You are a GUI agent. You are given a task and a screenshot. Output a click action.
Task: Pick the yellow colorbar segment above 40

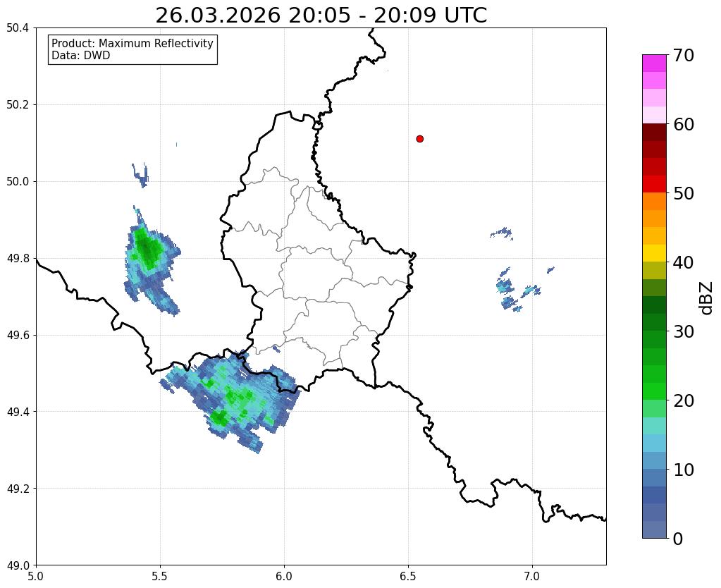[654, 253]
